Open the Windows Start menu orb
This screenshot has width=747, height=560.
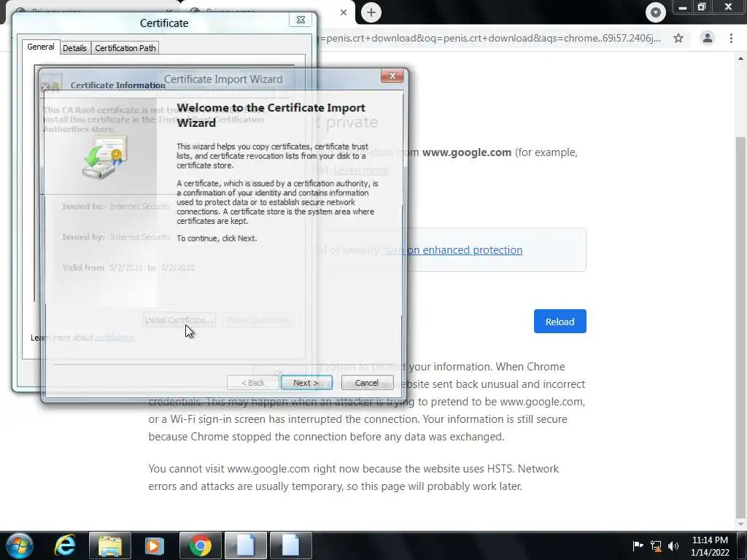coord(19,545)
